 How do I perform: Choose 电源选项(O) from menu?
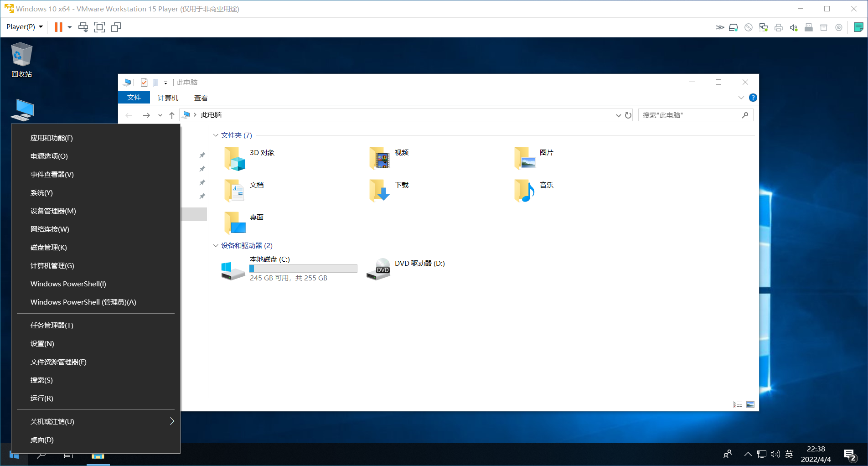(96, 156)
